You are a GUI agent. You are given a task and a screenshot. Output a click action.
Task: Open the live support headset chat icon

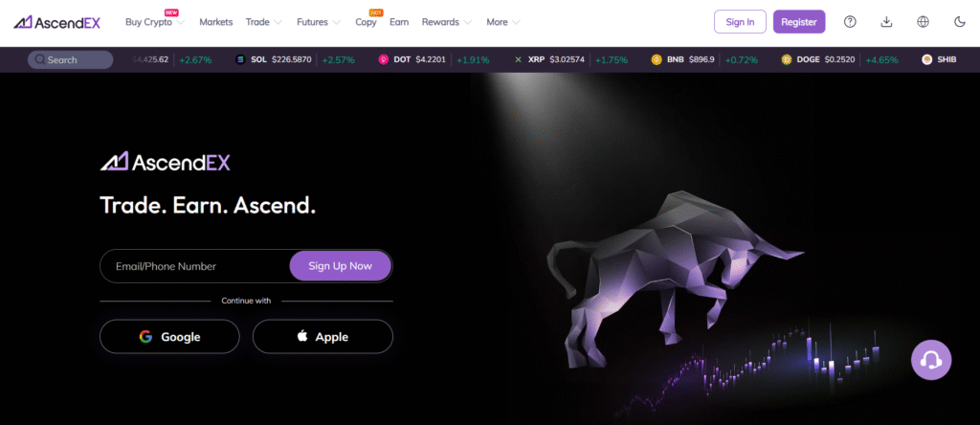(931, 359)
